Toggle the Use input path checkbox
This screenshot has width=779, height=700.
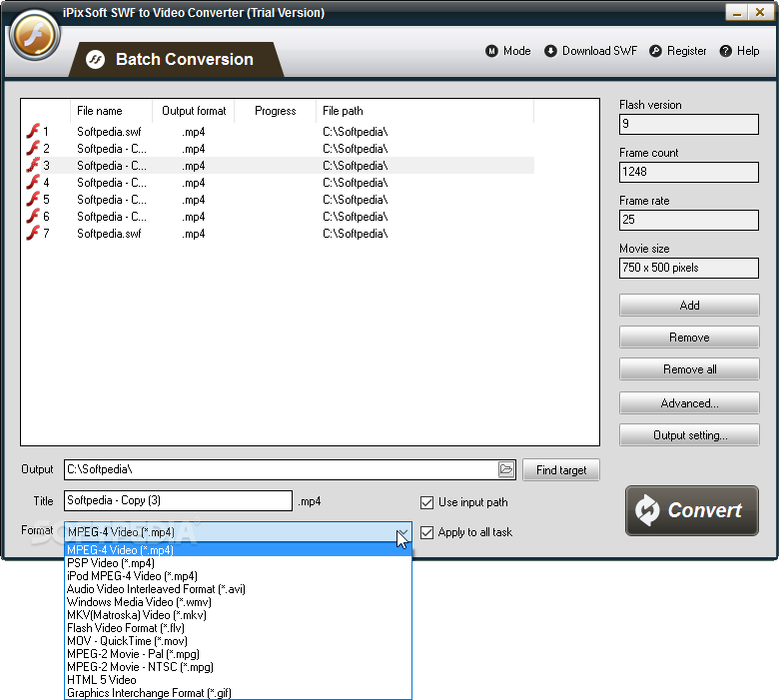click(426, 502)
